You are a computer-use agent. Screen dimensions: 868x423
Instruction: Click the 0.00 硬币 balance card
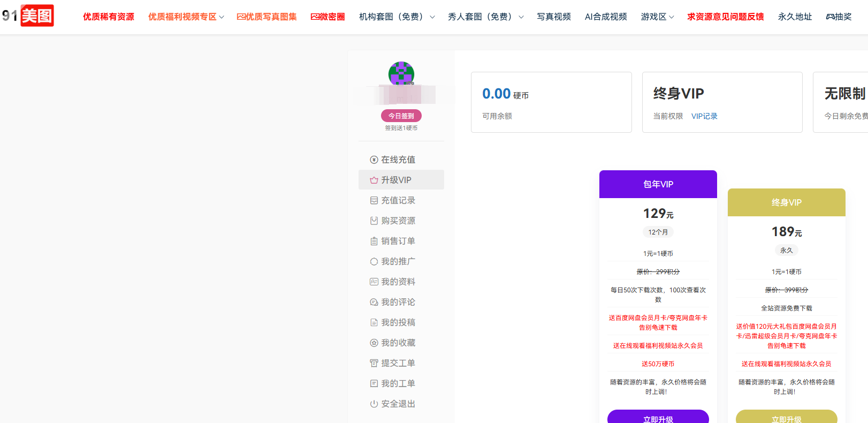551,102
